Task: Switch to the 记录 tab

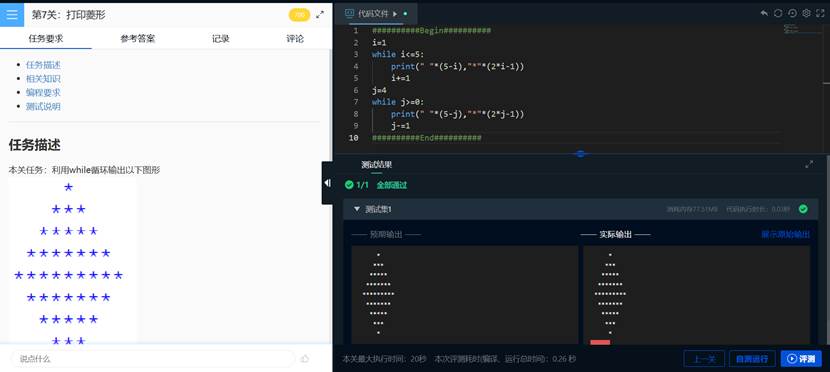Action: (220, 39)
